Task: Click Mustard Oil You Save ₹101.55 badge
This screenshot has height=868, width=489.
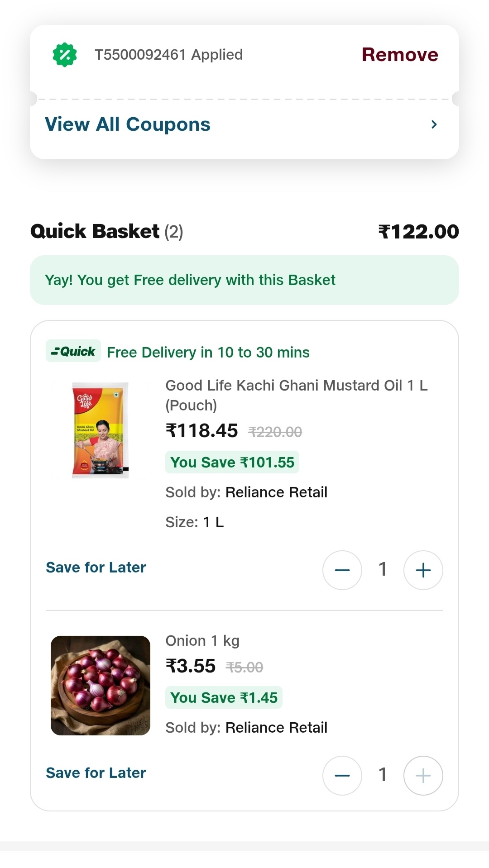Action: 232,463
